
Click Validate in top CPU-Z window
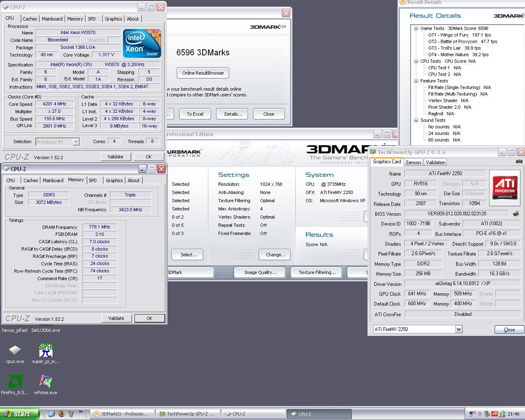coord(115,157)
